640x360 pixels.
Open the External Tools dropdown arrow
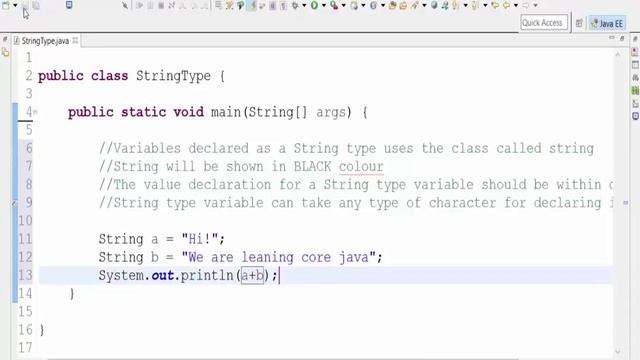(x=344, y=5)
